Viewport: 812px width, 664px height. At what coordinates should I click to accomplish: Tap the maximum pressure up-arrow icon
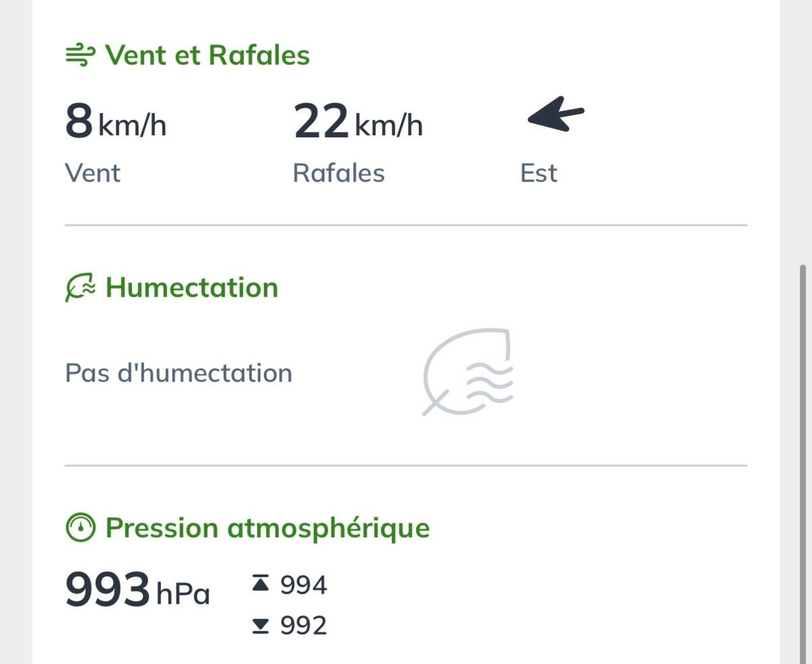coord(260,583)
